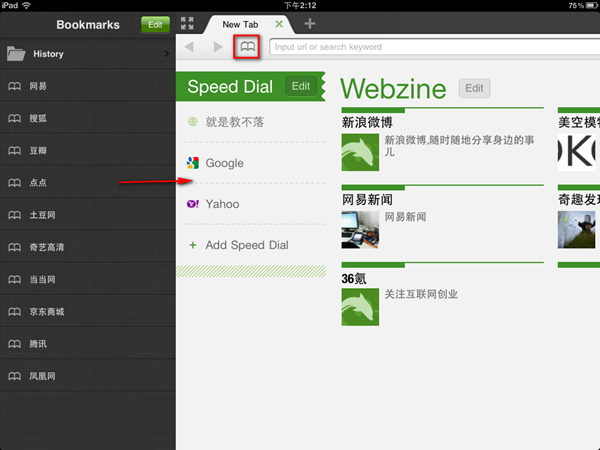Open the 网易 bookmark
The width and height of the screenshot is (600, 450).
click(x=88, y=86)
